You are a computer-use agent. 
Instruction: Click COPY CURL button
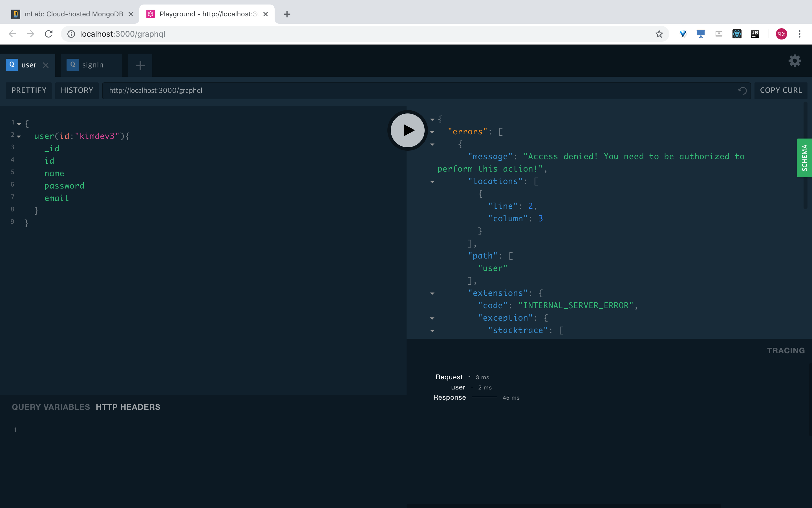pyautogui.click(x=781, y=90)
